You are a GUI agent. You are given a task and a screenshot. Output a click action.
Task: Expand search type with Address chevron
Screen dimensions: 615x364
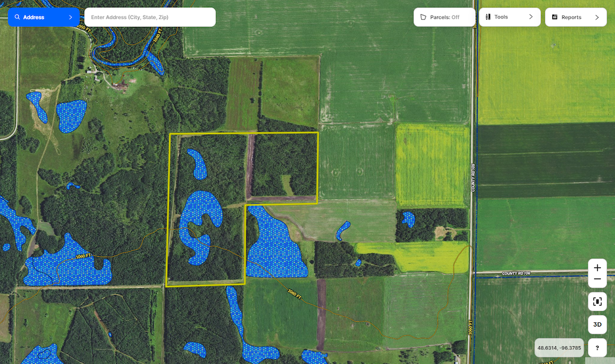pos(71,17)
